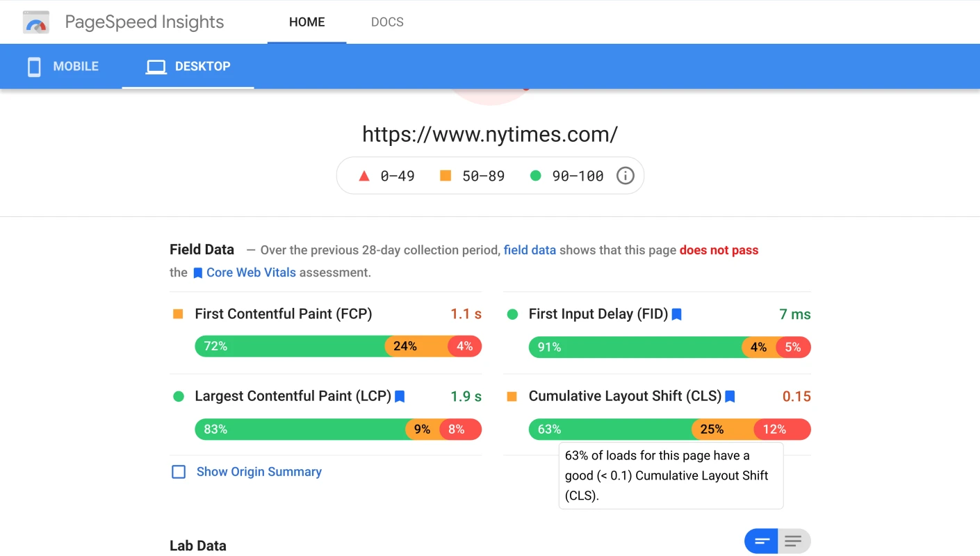Select the mobile phone icon in the device bar
980x556 pixels.
coord(33,66)
